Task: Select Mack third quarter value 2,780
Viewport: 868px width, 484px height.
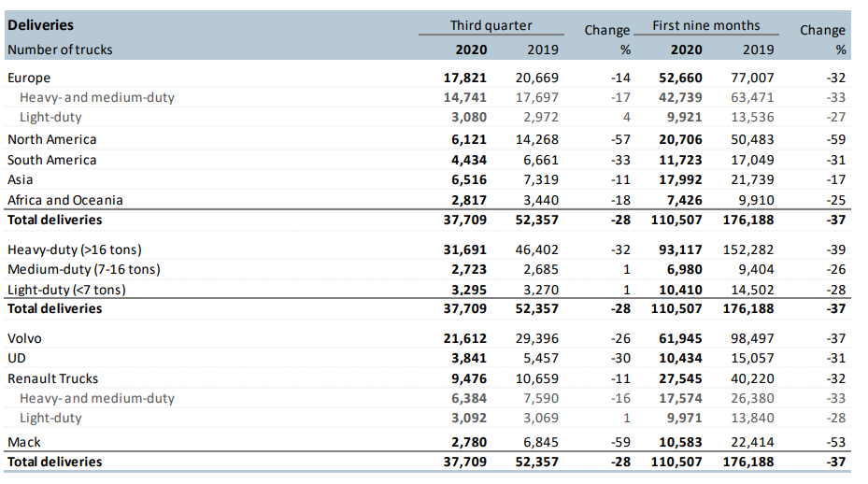Action: (x=469, y=443)
